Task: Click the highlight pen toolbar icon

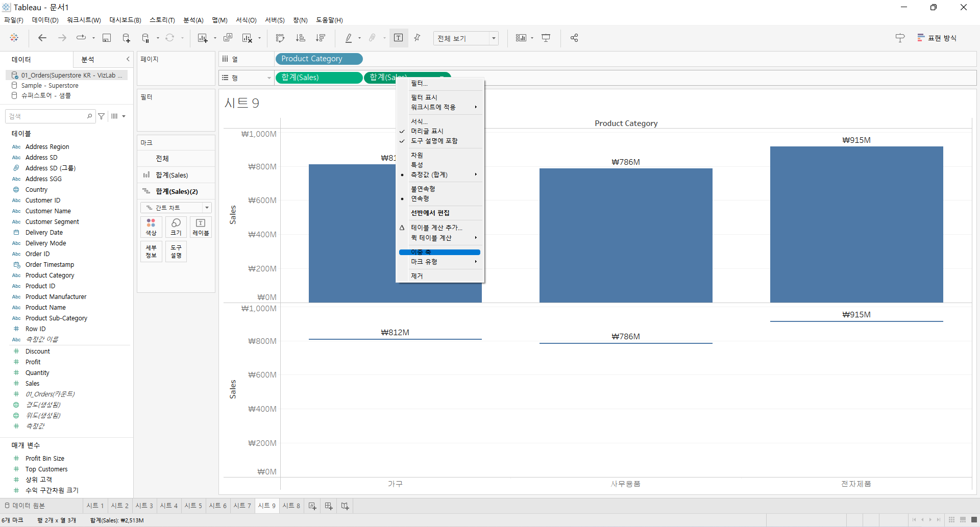Action: [349, 38]
